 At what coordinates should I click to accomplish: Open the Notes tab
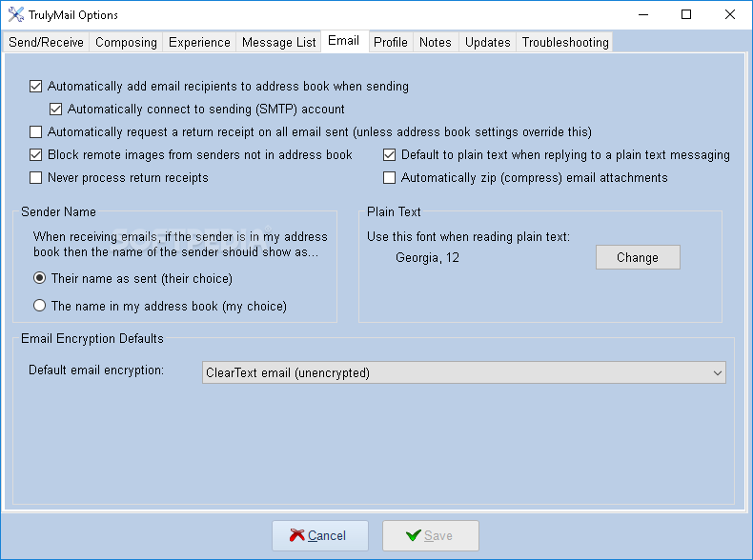click(x=435, y=42)
